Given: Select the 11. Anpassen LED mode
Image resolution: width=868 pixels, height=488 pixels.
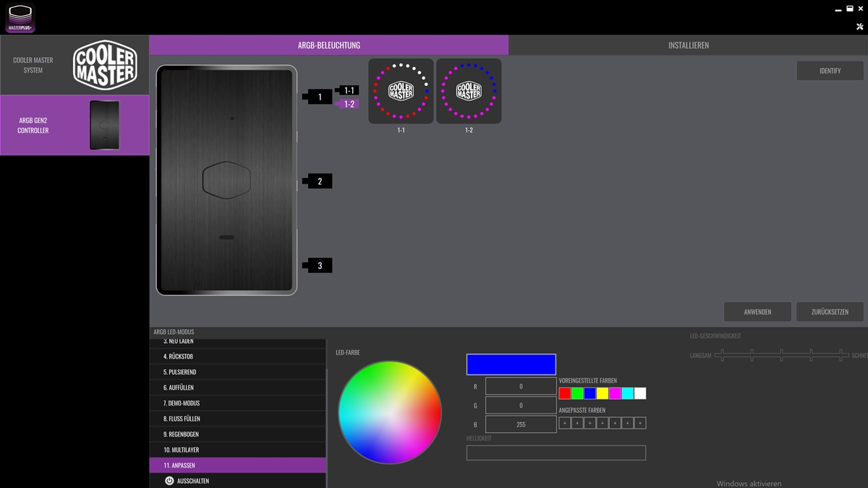Looking at the screenshot, I should click(x=237, y=466).
